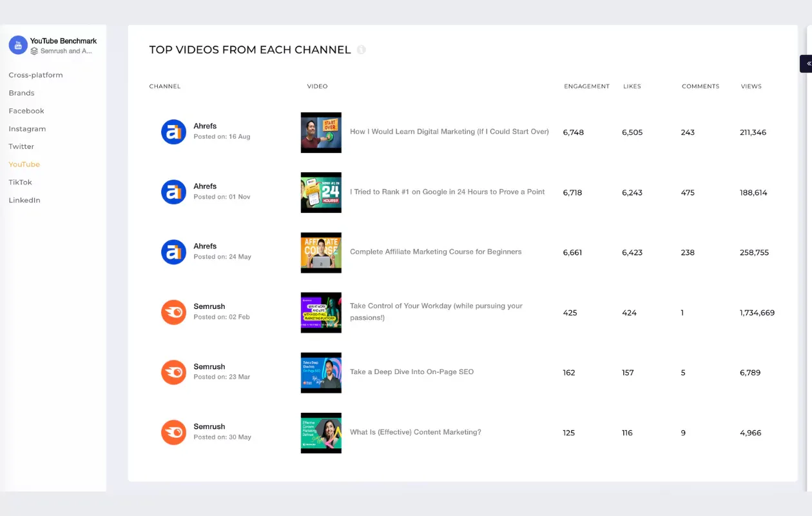Image resolution: width=812 pixels, height=516 pixels.
Task: Click Semrush logo in the 30 May row
Action: 173,432
